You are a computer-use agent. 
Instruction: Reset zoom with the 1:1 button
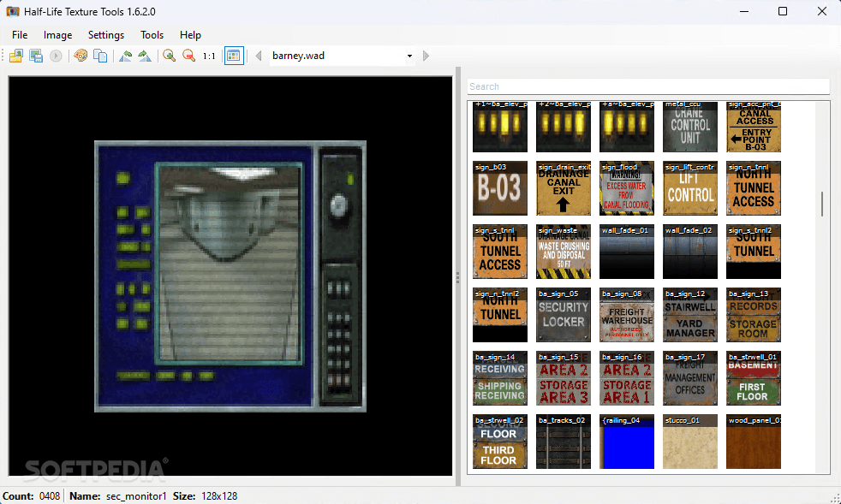[x=209, y=56]
